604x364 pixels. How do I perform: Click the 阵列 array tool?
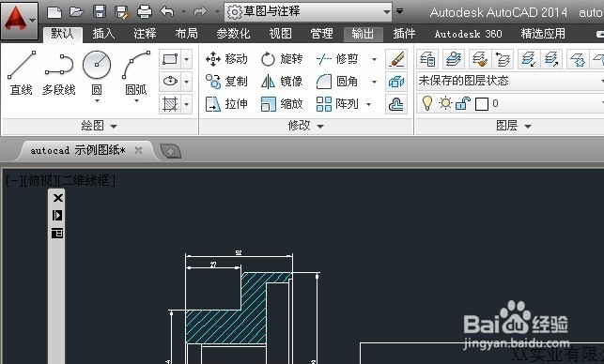(x=337, y=104)
